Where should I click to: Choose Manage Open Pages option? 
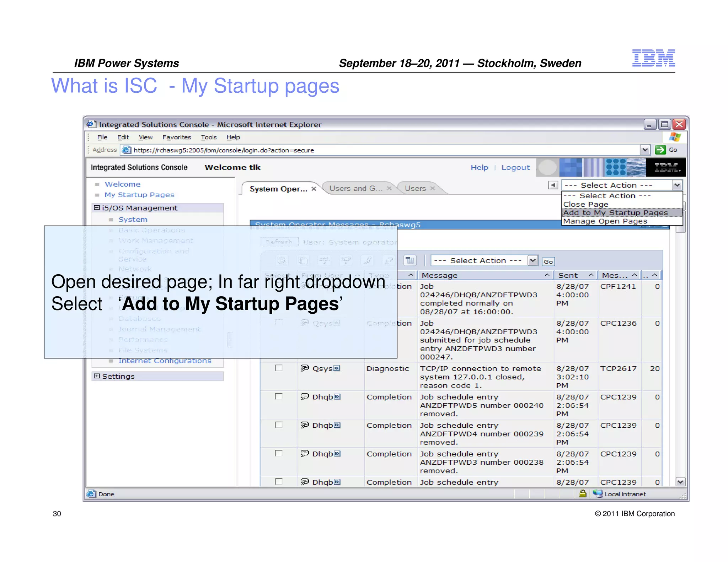[622, 221]
